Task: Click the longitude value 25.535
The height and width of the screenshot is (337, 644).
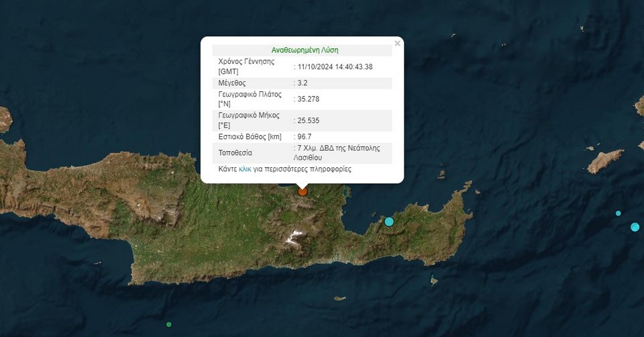Action: pyautogui.click(x=309, y=120)
